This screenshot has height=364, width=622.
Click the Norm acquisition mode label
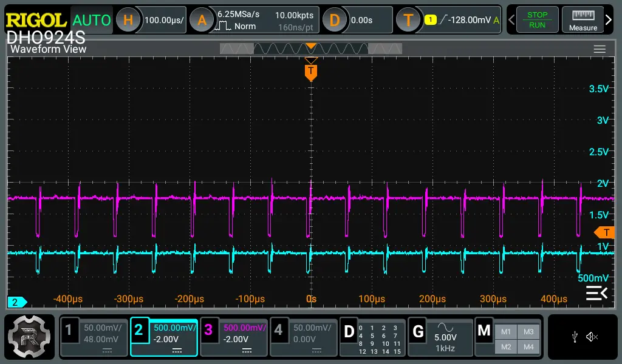(x=245, y=26)
